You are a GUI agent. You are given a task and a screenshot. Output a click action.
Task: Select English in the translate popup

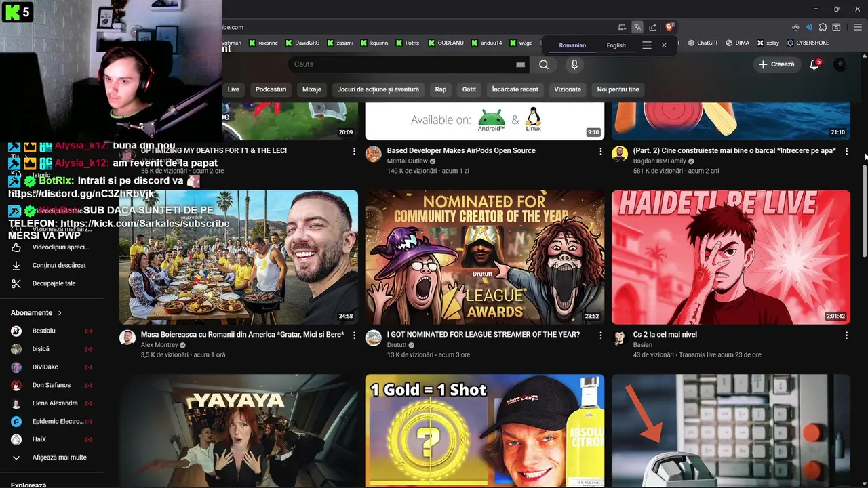click(x=616, y=45)
